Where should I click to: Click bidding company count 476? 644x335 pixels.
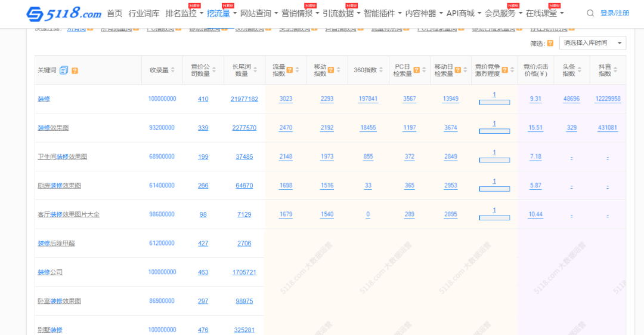(x=203, y=330)
